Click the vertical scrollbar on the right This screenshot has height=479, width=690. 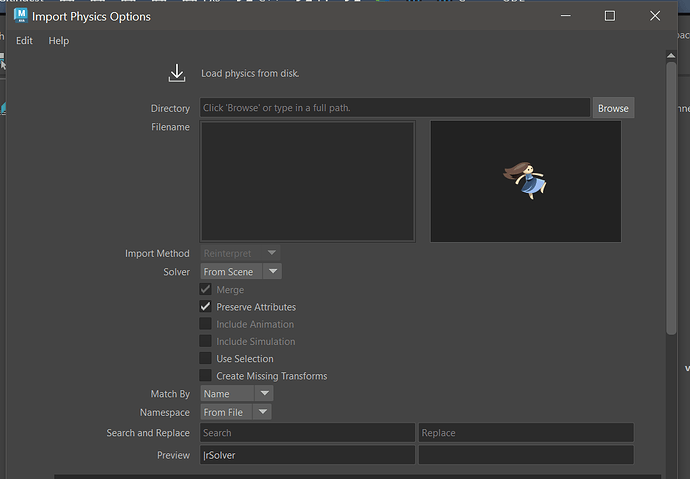(x=671, y=200)
